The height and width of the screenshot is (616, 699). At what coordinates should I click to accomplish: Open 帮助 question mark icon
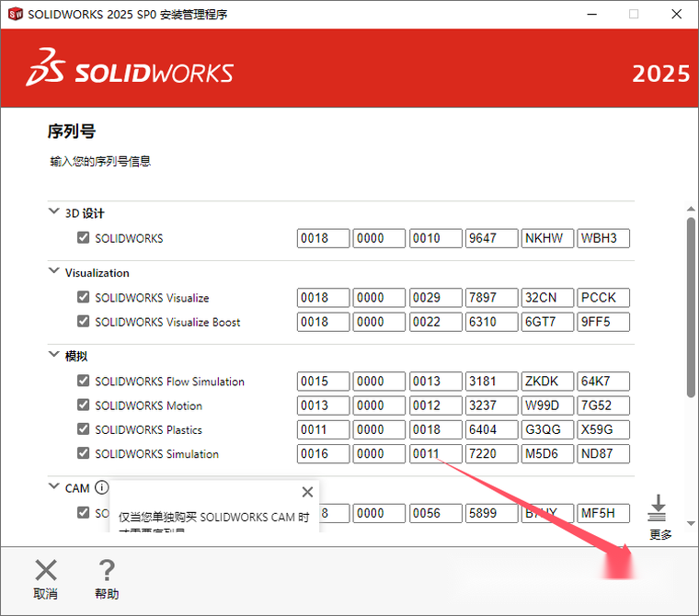(x=107, y=570)
